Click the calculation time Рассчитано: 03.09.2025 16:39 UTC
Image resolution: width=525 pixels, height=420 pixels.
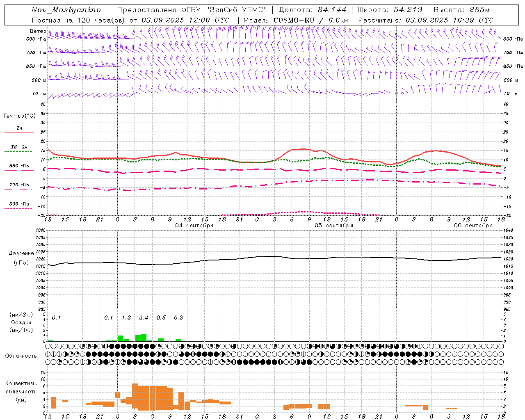coord(426,20)
